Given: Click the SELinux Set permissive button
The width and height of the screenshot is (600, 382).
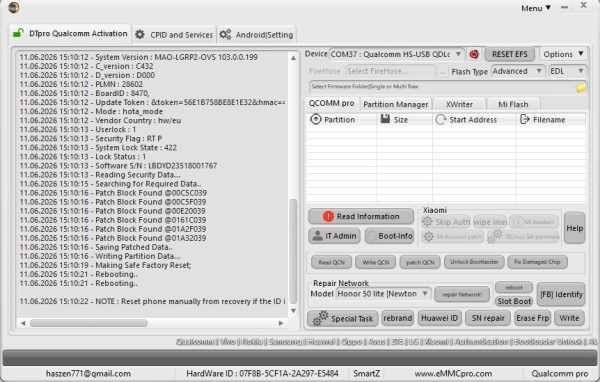Looking at the screenshot, I should (523, 237).
